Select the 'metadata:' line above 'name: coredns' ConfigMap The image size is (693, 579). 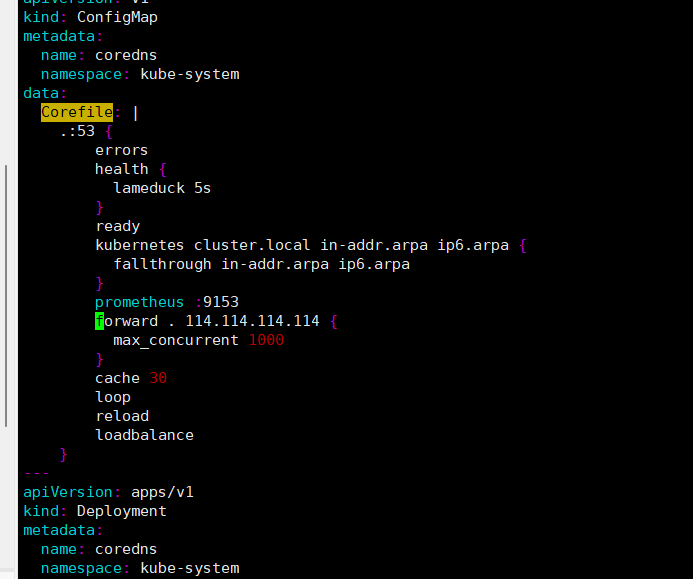(x=63, y=36)
